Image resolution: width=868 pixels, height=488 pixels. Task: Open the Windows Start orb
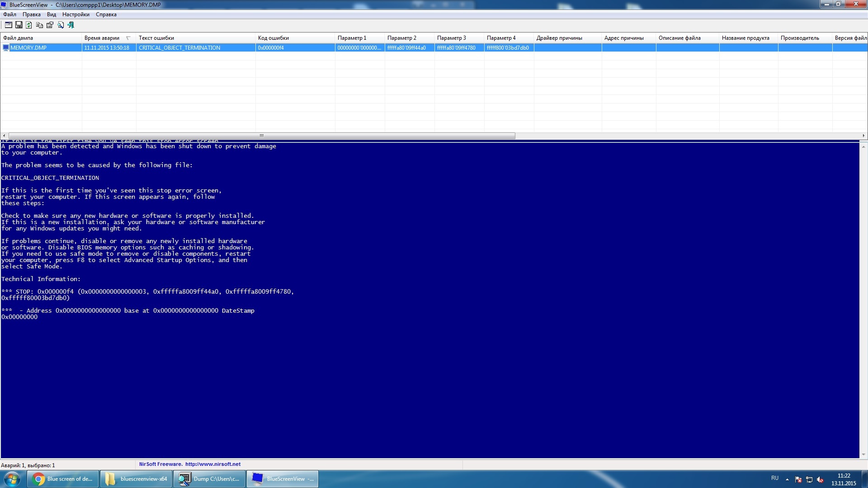click(12, 479)
